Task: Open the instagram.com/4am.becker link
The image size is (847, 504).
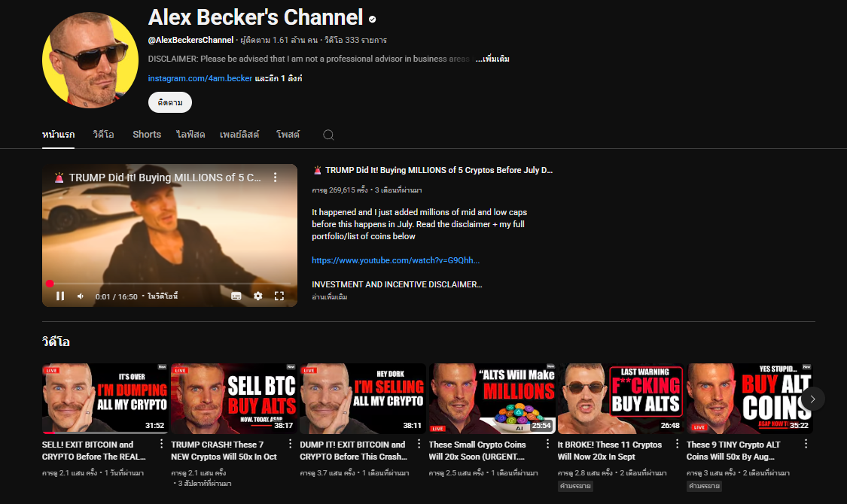Action: tap(200, 78)
